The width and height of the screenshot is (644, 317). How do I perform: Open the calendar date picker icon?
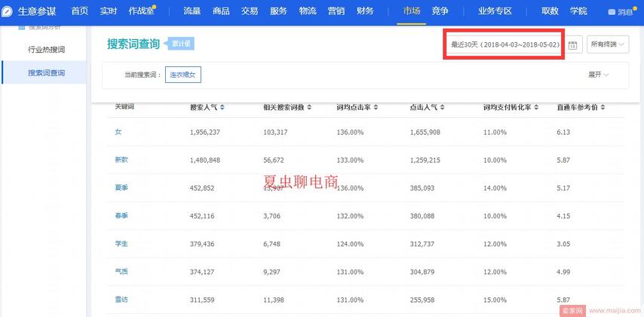[573, 45]
